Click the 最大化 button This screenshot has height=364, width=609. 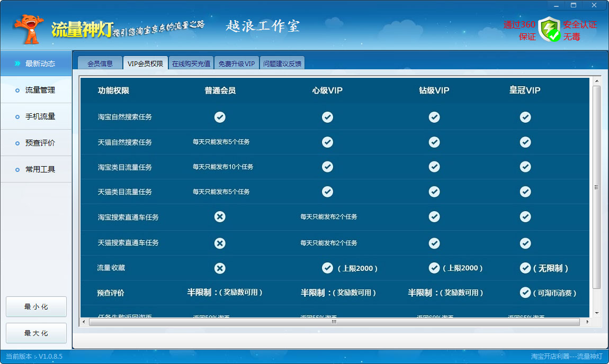(36, 333)
